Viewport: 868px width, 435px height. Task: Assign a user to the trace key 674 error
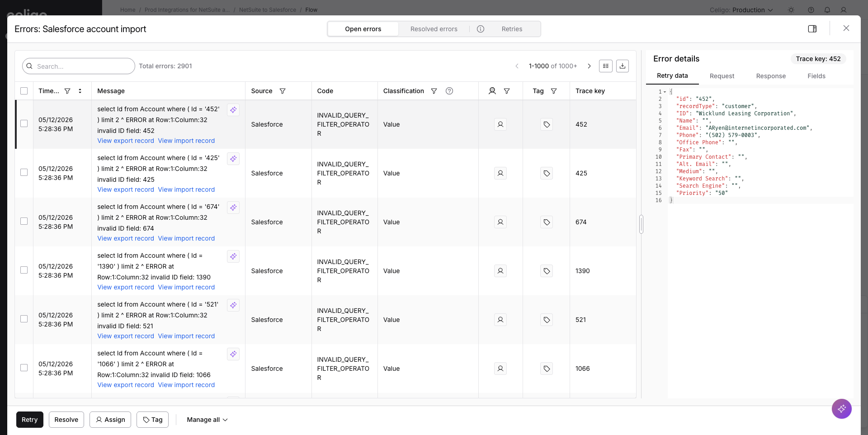[500, 222]
